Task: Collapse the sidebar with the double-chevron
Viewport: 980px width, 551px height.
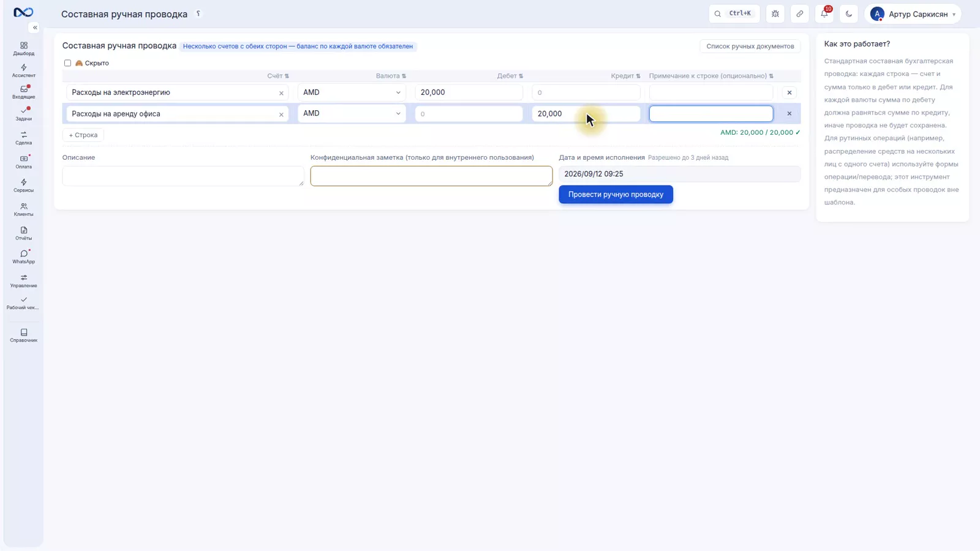Action: pyautogui.click(x=35, y=28)
